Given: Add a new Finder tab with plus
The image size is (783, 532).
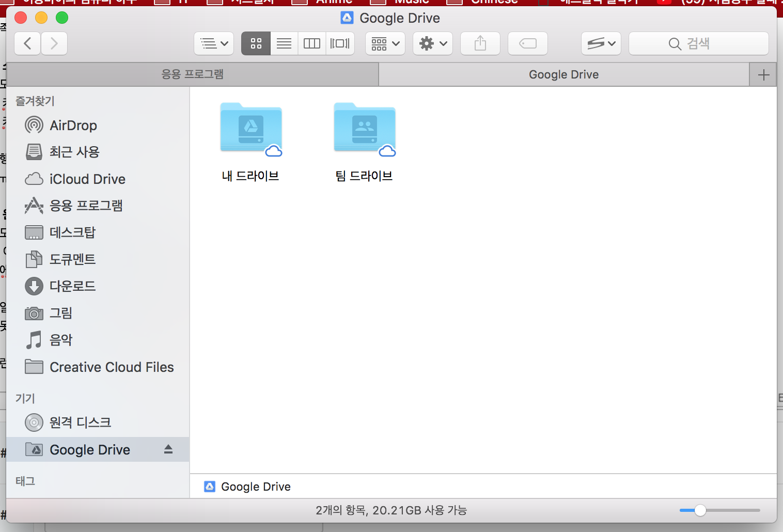Looking at the screenshot, I should click(763, 75).
